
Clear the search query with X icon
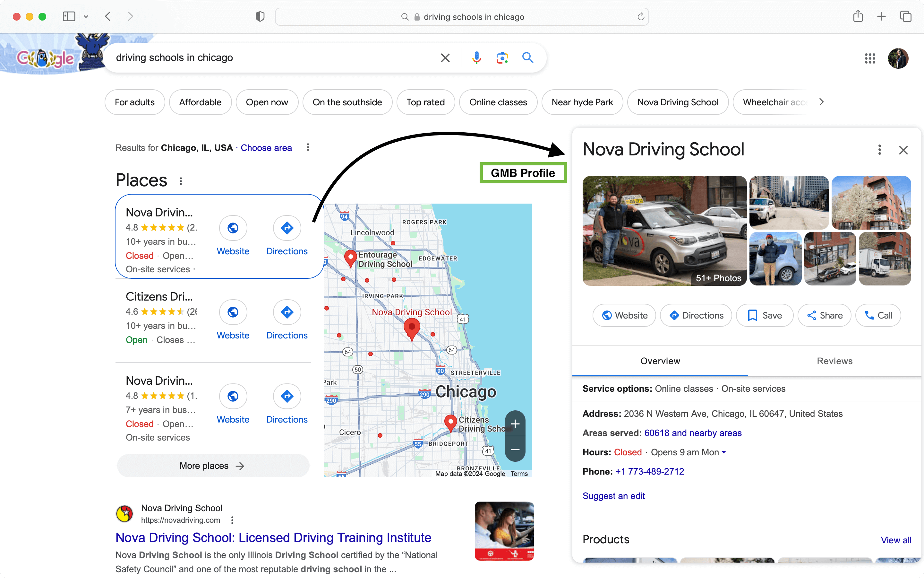445,58
